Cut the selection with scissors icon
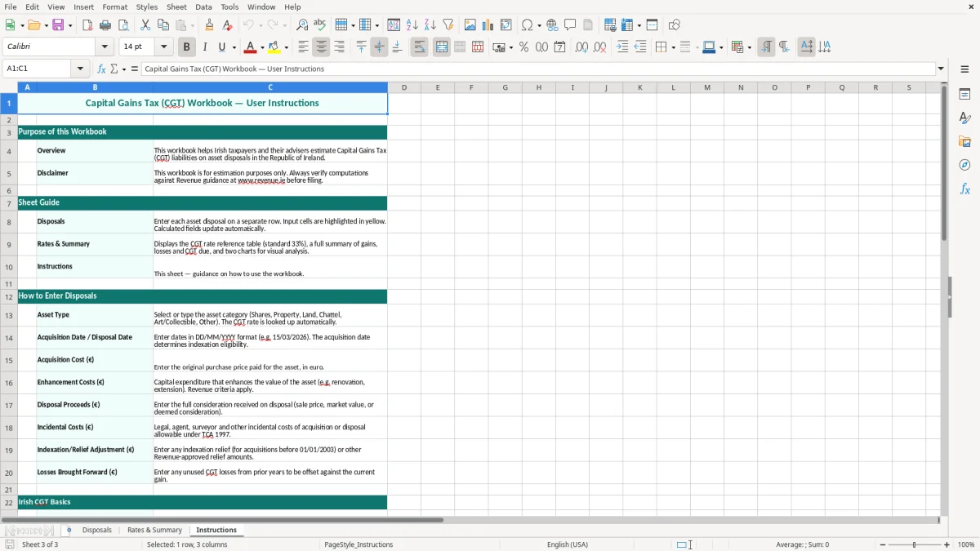 click(145, 25)
